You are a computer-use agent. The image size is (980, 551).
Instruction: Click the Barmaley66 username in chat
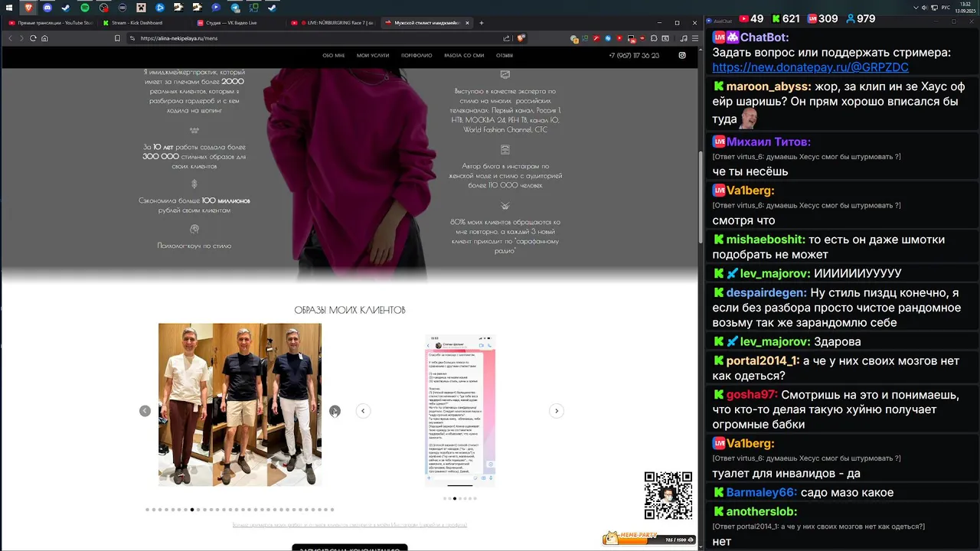click(762, 493)
